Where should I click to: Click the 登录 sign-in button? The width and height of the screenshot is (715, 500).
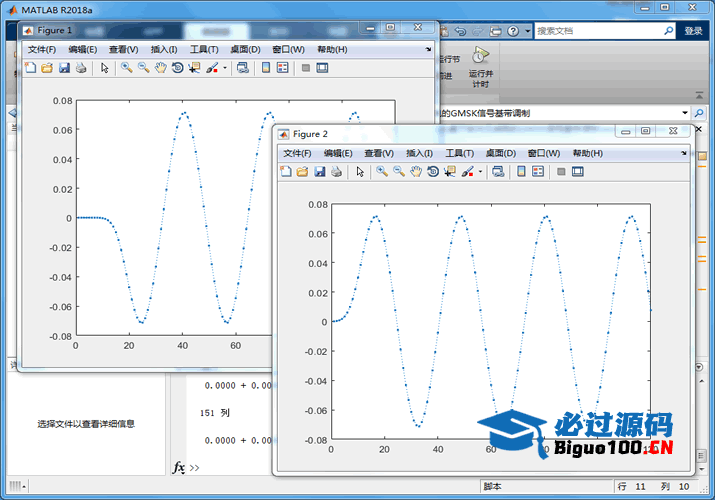[x=693, y=31]
